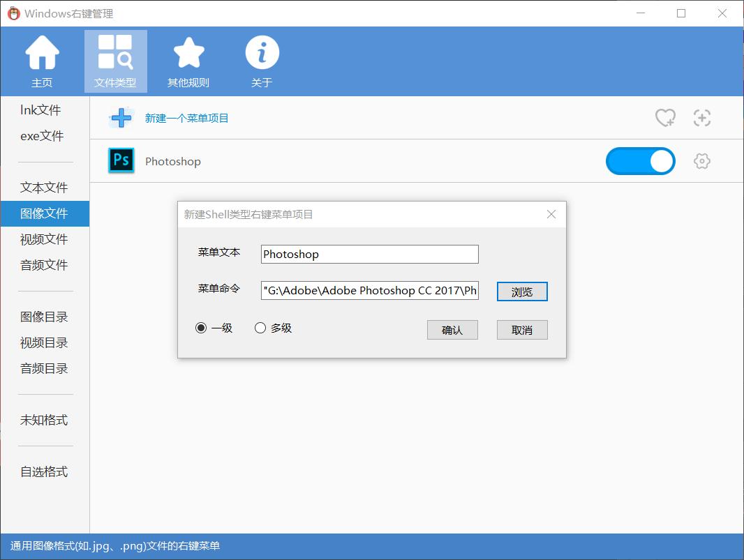Open settings via the gear icon
The image size is (744, 560).
pyautogui.click(x=701, y=160)
